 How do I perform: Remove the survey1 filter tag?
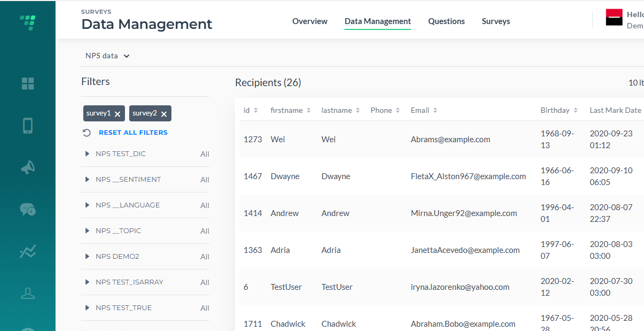[x=117, y=114]
